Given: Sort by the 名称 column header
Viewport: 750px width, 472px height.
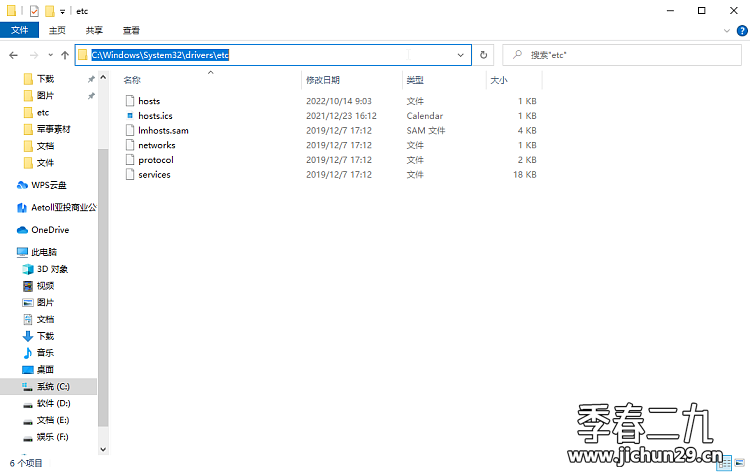Looking at the screenshot, I should coord(132,80).
